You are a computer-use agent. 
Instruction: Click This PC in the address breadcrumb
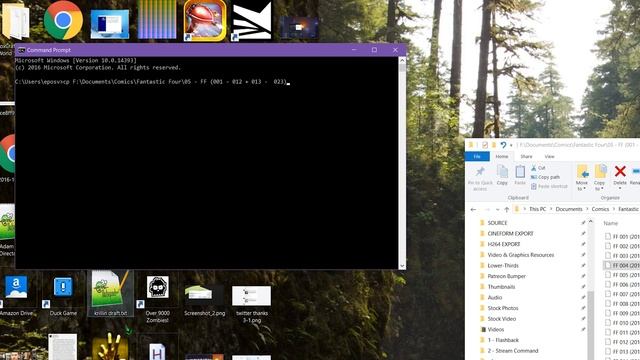tap(537, 209)
